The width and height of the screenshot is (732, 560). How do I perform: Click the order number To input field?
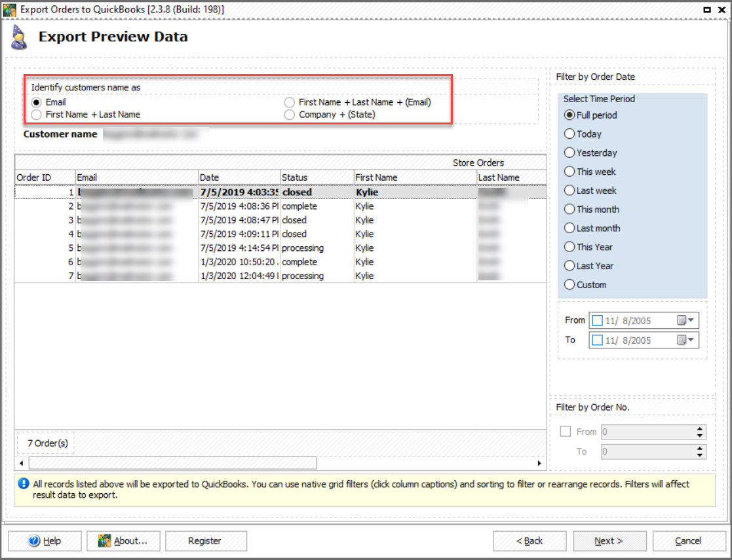pos(647,451)
